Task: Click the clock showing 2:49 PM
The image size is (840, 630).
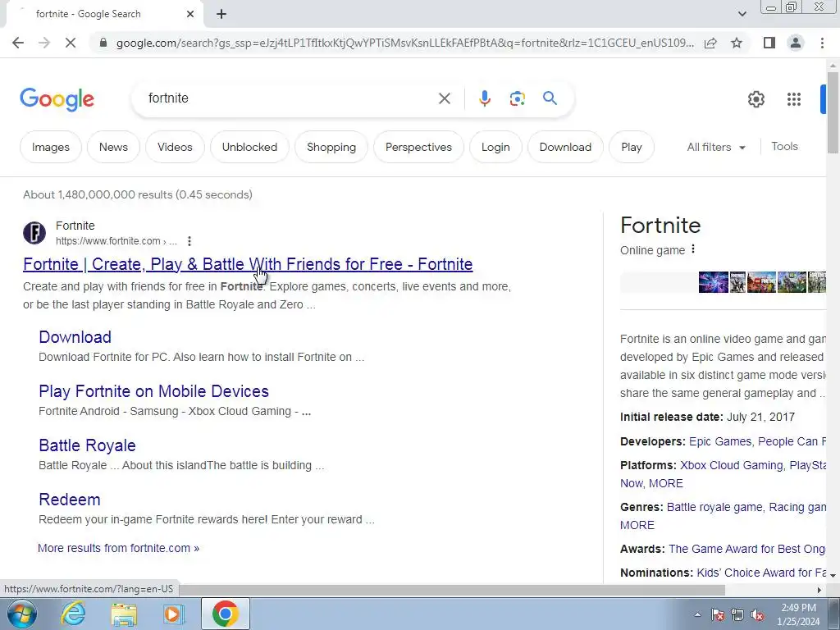Action: 798,608
